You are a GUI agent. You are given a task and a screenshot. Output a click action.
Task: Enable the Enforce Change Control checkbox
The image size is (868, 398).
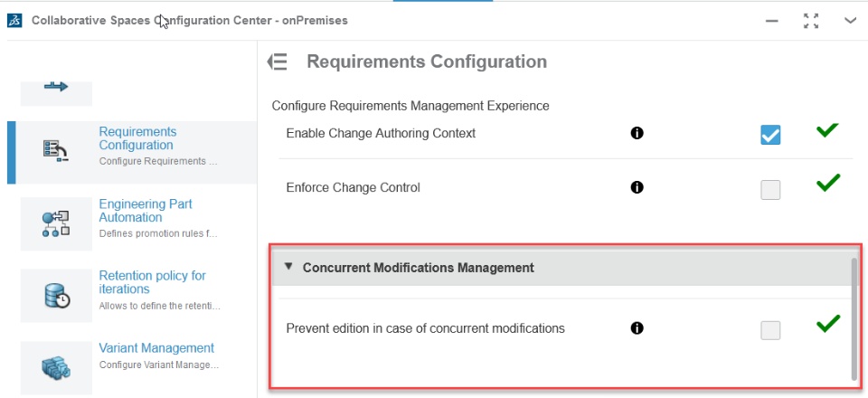pos(770,189)
